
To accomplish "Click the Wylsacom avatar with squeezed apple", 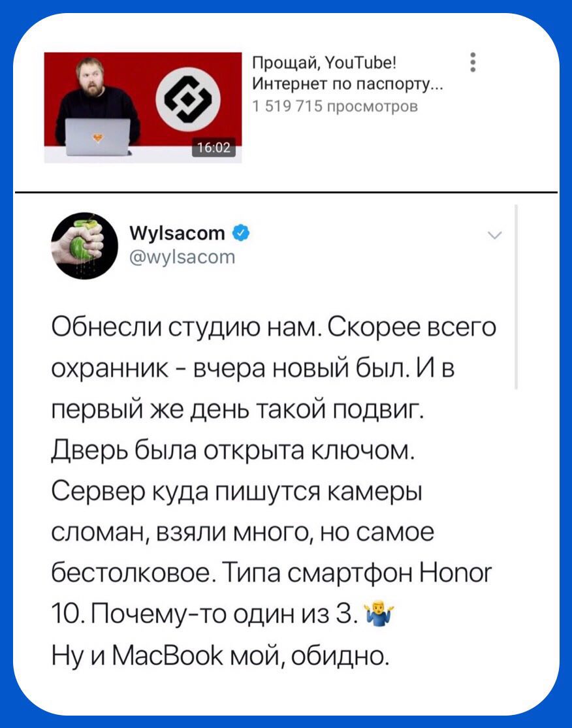I will pos(84,245).
